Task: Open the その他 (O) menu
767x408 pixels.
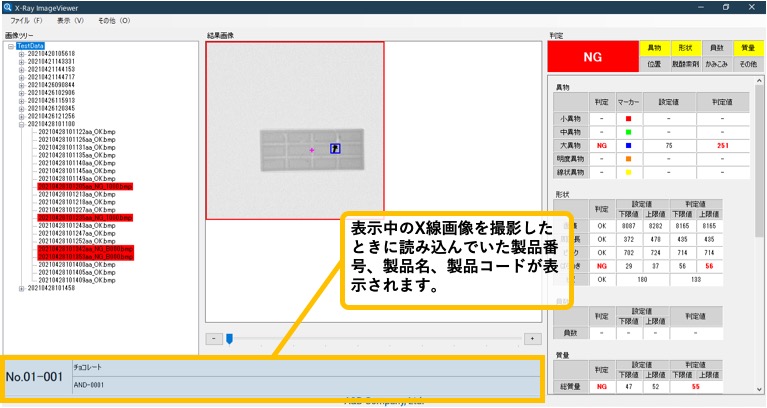Action: click(x=114, y=20)
